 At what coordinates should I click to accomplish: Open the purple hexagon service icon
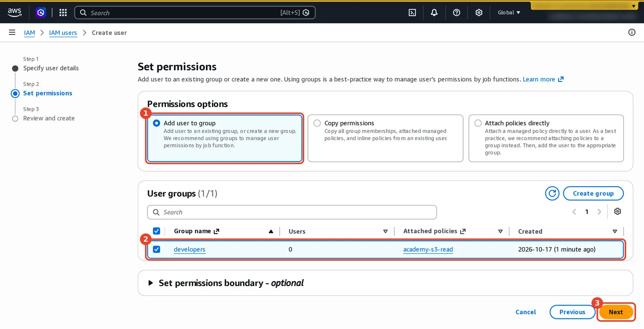pos(41,13)
